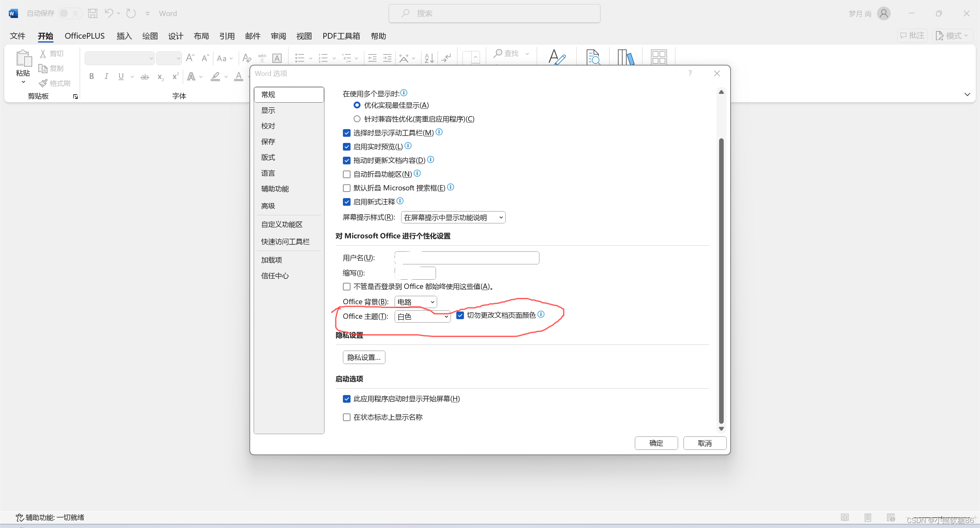Click the Sort A-Z icon
The image size is (980, 528).
(429, 58)
